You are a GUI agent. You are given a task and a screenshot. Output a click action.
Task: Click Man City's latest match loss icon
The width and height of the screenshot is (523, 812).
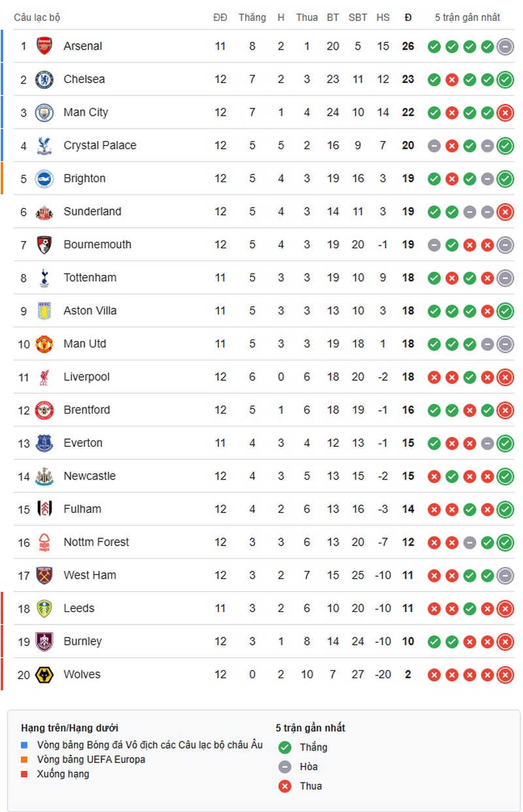coord(505,112)
